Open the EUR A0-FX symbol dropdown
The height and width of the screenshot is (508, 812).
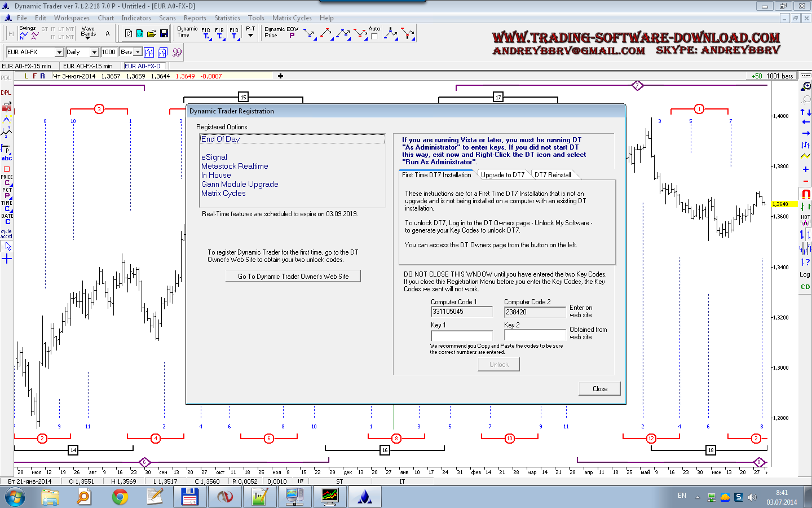coord(59,52)
